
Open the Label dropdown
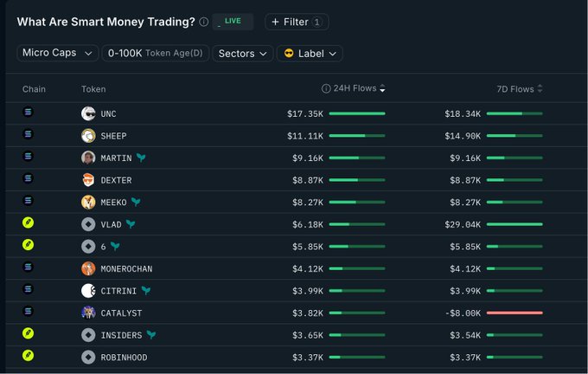(x=310, y=54)
